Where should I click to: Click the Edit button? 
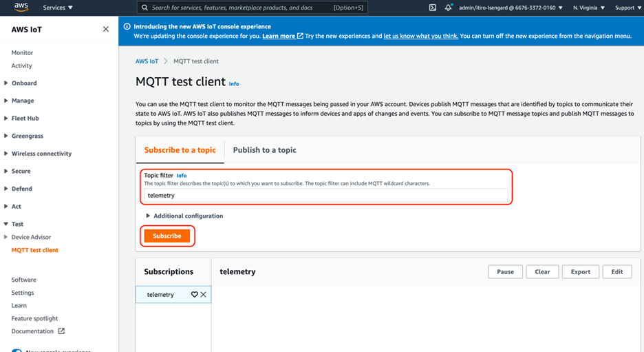click(x=617, y=272)
